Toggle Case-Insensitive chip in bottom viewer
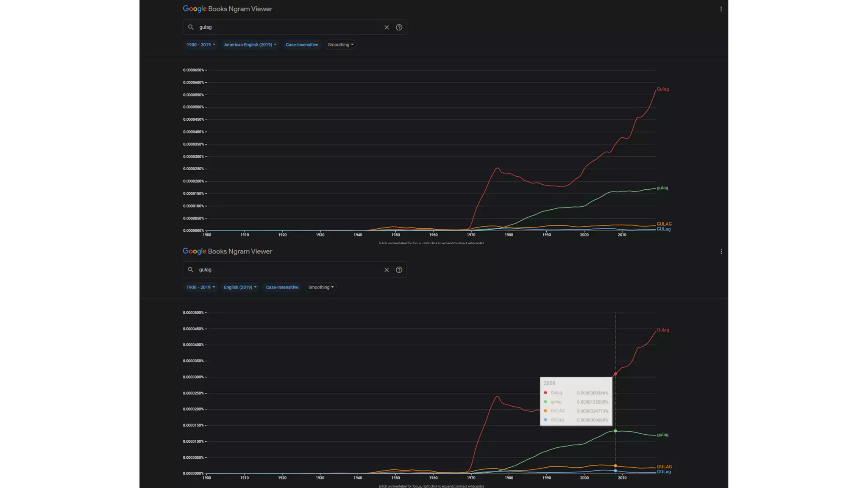The width and height of the screenshot is (868, 488). [282, 287]
